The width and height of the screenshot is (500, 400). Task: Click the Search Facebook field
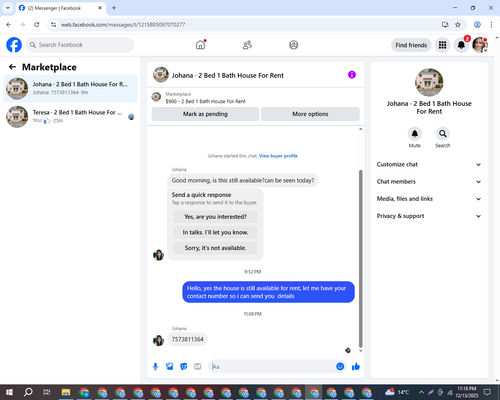[x=80, y=45]
